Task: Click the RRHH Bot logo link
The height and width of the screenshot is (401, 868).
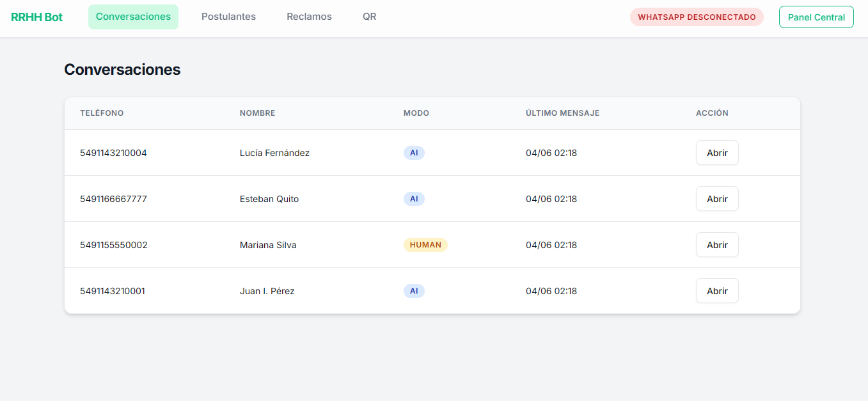Action: (36, 17)
